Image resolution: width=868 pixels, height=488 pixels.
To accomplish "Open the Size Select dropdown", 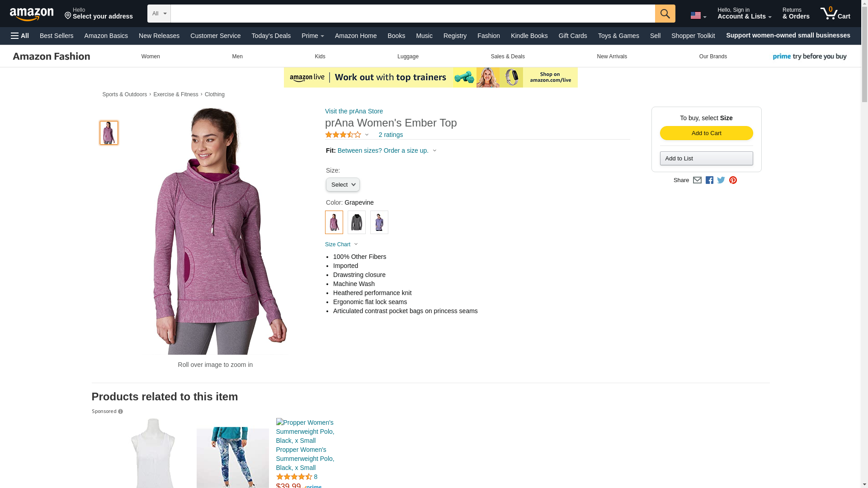I will (x=343, y=184).
